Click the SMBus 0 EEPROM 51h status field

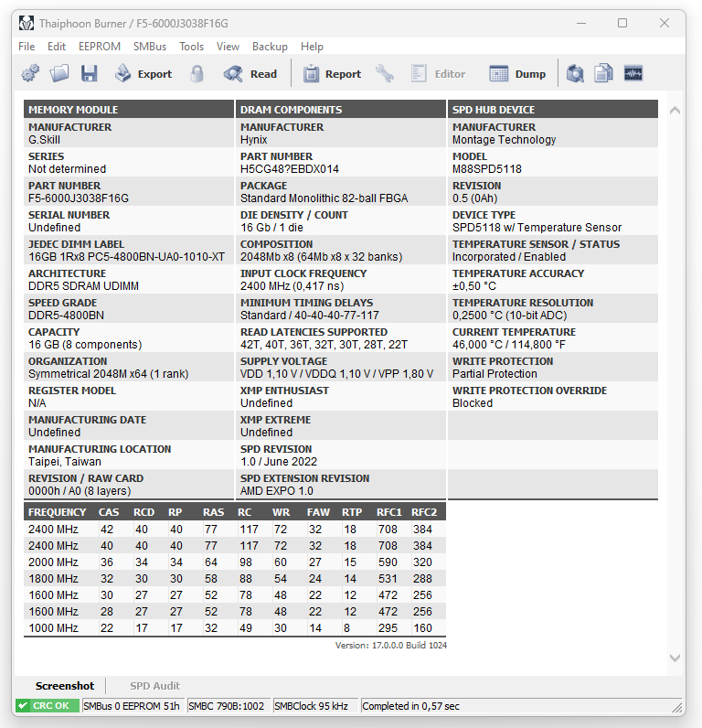point(132,706)
